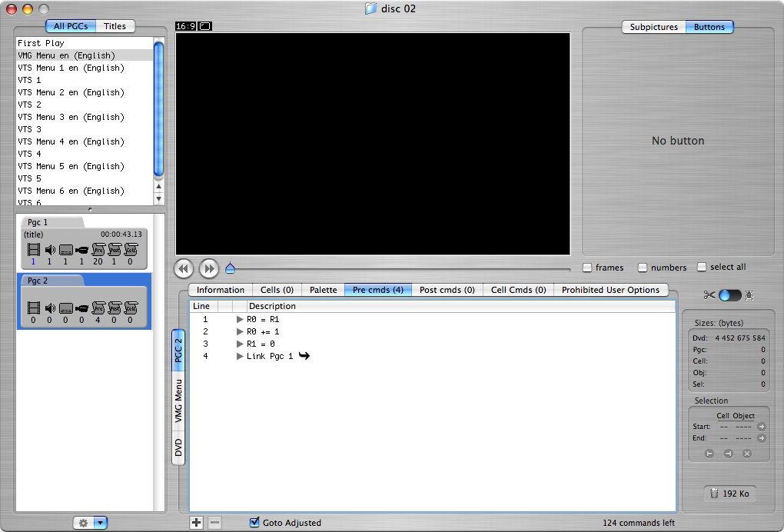The image size is (784, 532).
Task: Show the Subpictures panel
Action: [653, 27]
